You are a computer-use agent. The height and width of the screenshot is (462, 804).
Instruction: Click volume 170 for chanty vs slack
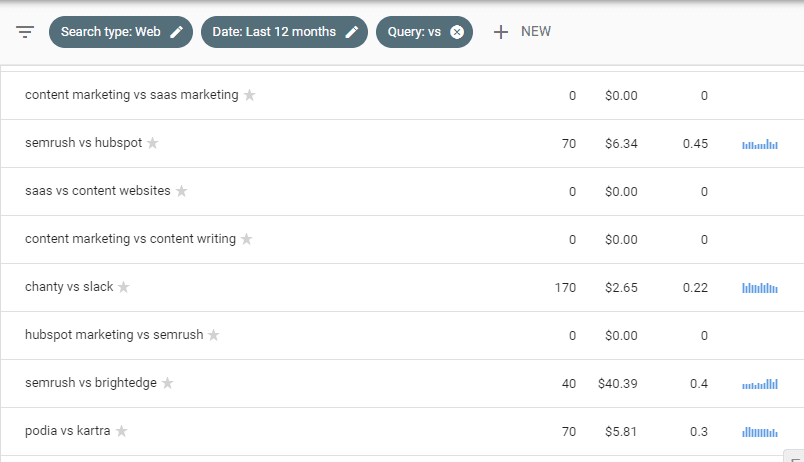565,288
